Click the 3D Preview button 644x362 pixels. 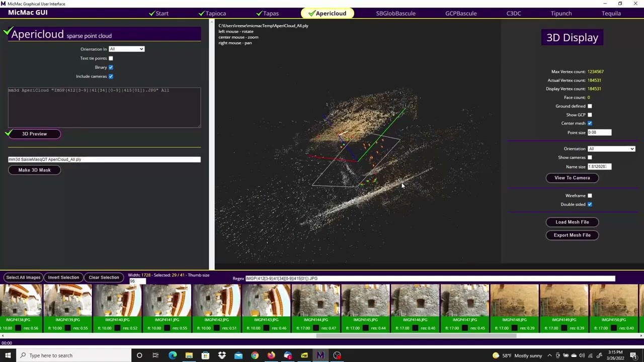pos(34,134)
